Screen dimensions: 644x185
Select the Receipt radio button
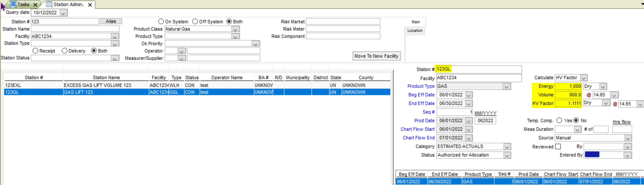[35, 51]
